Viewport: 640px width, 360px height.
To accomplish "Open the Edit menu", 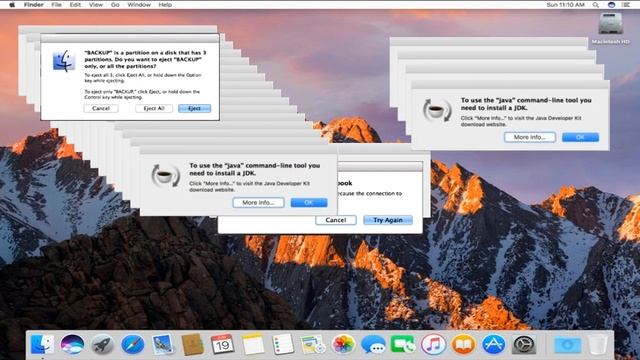I will 75,5.
